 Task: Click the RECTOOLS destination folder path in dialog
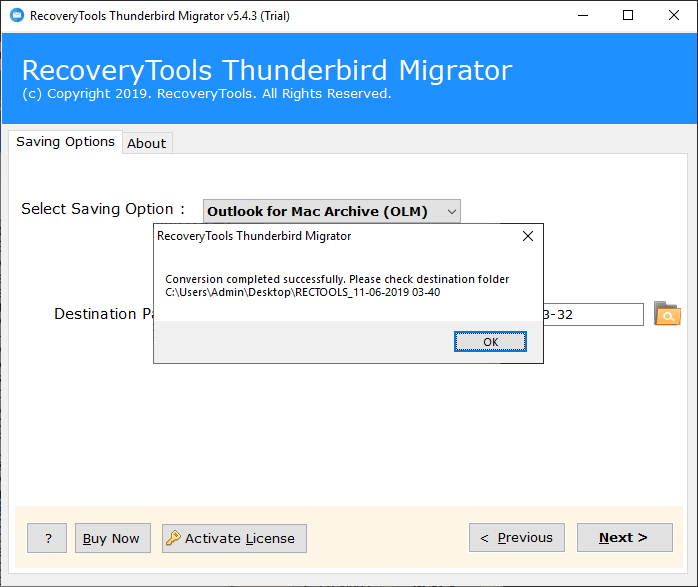(x=302, y=292)
